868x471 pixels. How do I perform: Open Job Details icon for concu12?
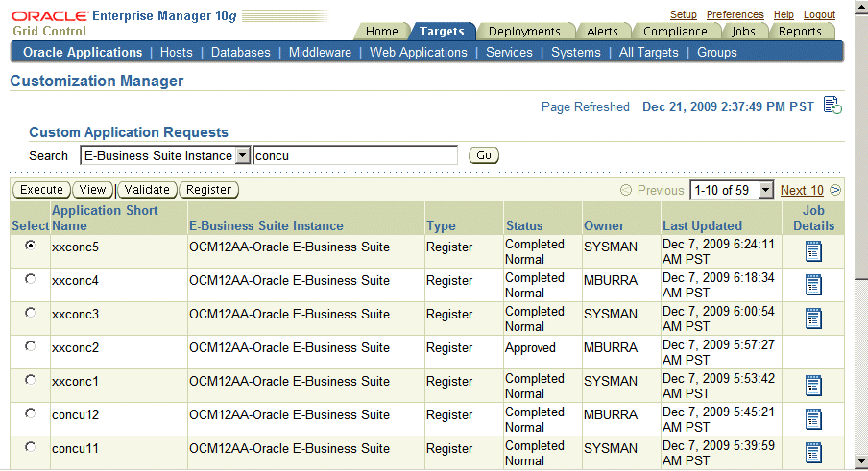pos(813,419)
